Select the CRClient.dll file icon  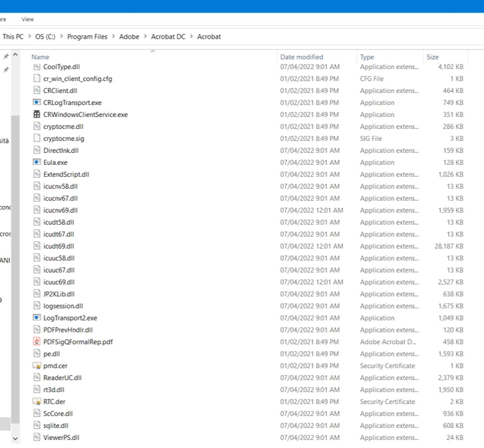[37, 90]
